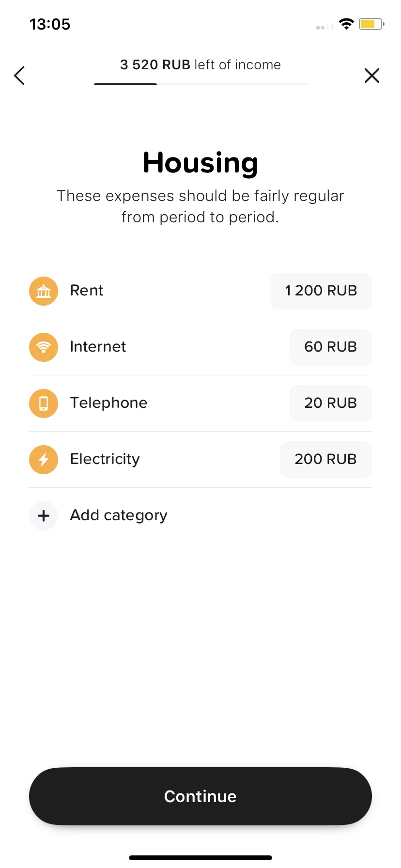The width and height of the screenshot is (401, 868).
Task: Edit the Rent amount 1 200 RUB
Action: pyautogui.click(x=321, y=291)
